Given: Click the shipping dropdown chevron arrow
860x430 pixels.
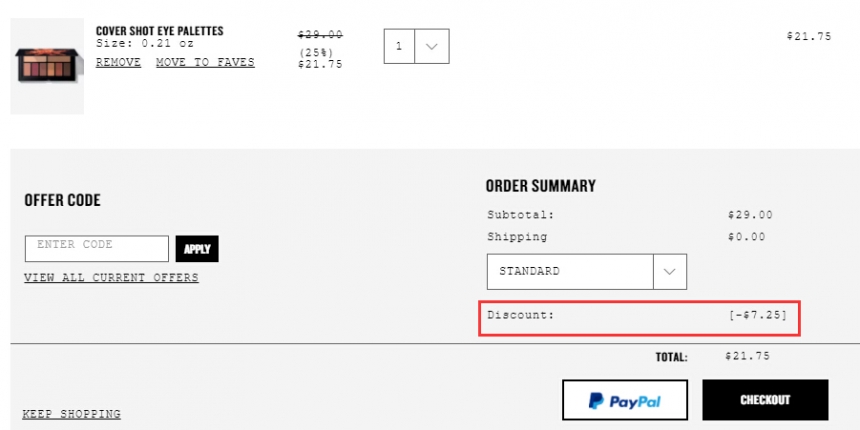Looking at the screenshot, I should pyautogui.click(x=670, y=271).
